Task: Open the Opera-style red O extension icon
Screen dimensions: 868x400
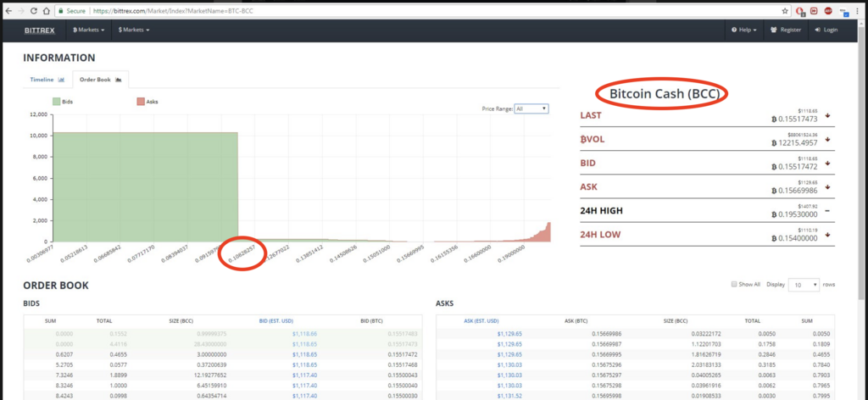Action: point(800,10)
